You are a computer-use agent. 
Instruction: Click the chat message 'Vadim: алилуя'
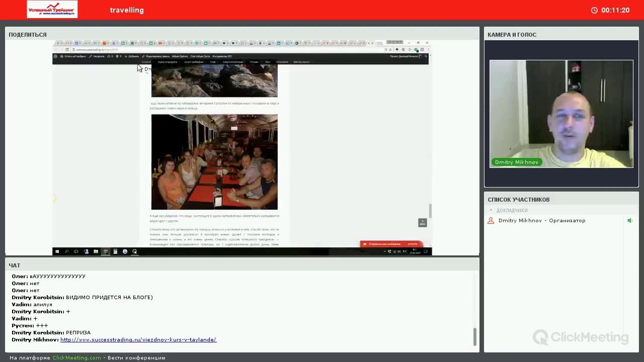click(x=32, y=305)
